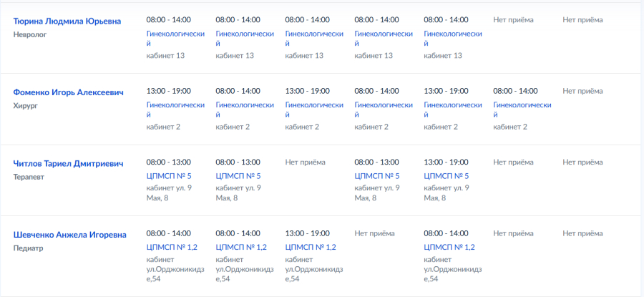Click Тюрина's first-day Гинекологический link
644x297 pixels.
[x=175, y=39]
